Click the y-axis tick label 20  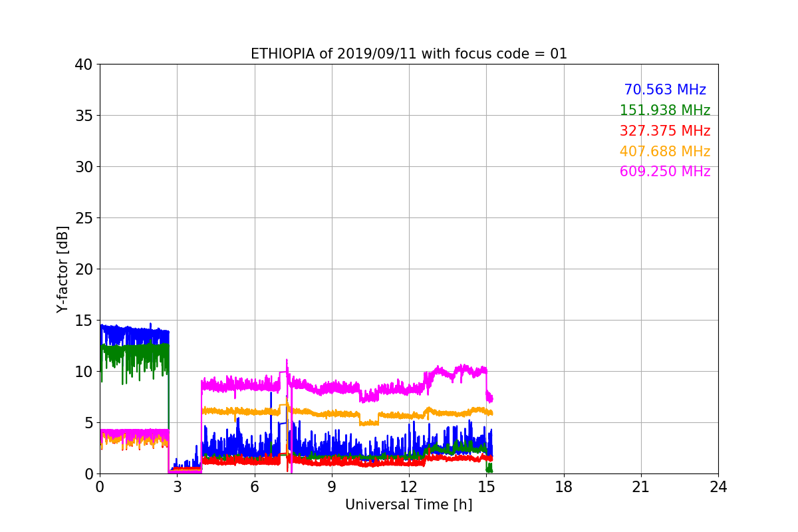83,269
